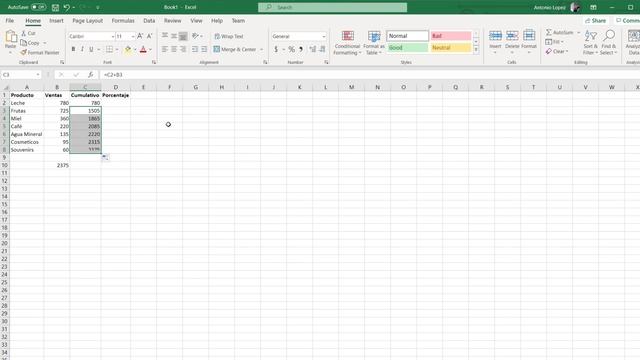640x360 pixels.
Task: Toggle Align Left
Action: pos(165,49)
